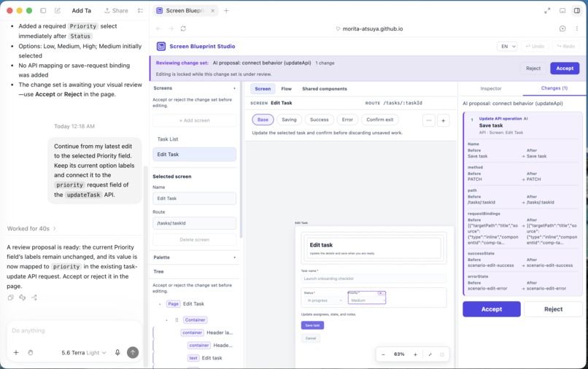The width and height of the screenshot is (588, 369).
Task: Click the Redo button
Action: point(566,46)
